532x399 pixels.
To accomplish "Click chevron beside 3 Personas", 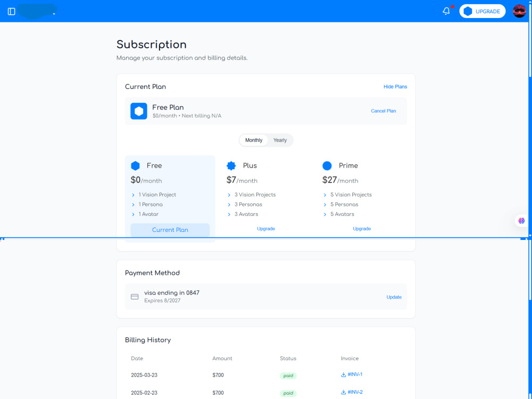I will 229,205.
